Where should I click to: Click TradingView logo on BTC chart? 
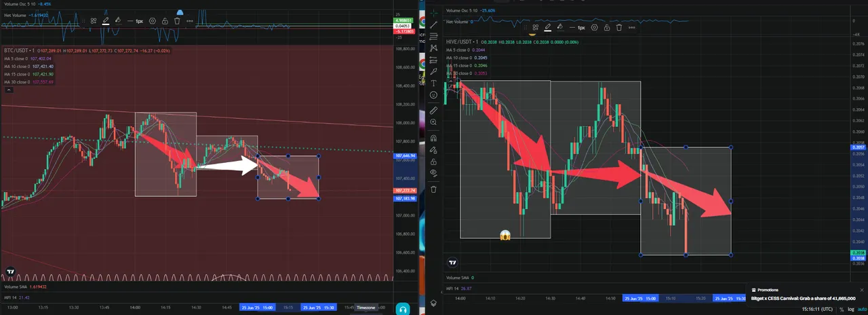9,272
